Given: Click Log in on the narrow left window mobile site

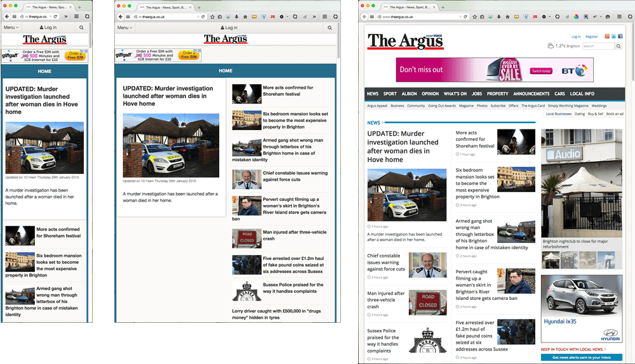Looking at the screenshot, I should tap(48, 27).
